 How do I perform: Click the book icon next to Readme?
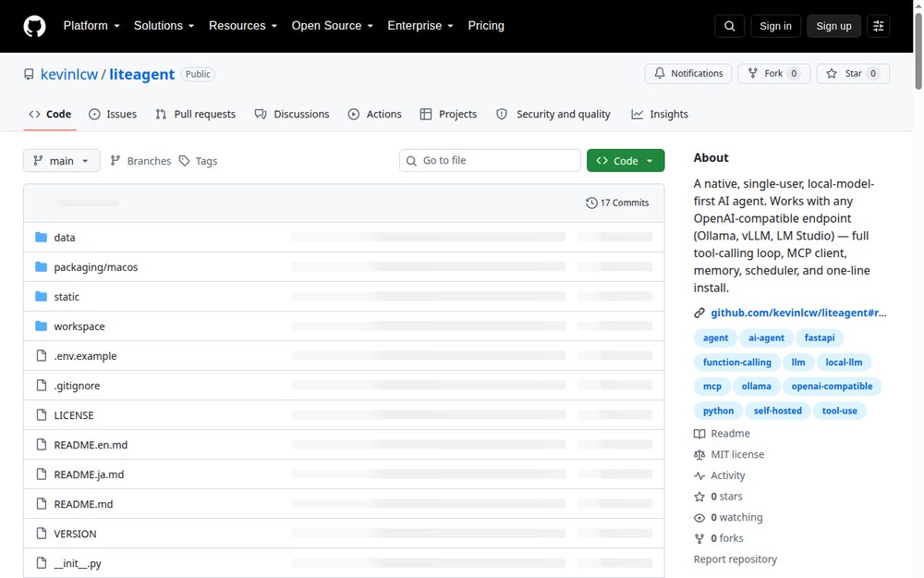point(699,434)
